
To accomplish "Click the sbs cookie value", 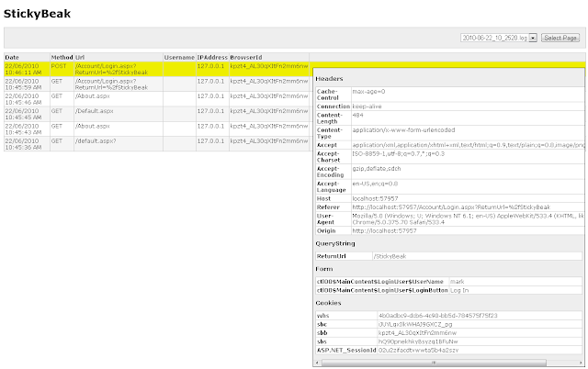I will (418, 341).
